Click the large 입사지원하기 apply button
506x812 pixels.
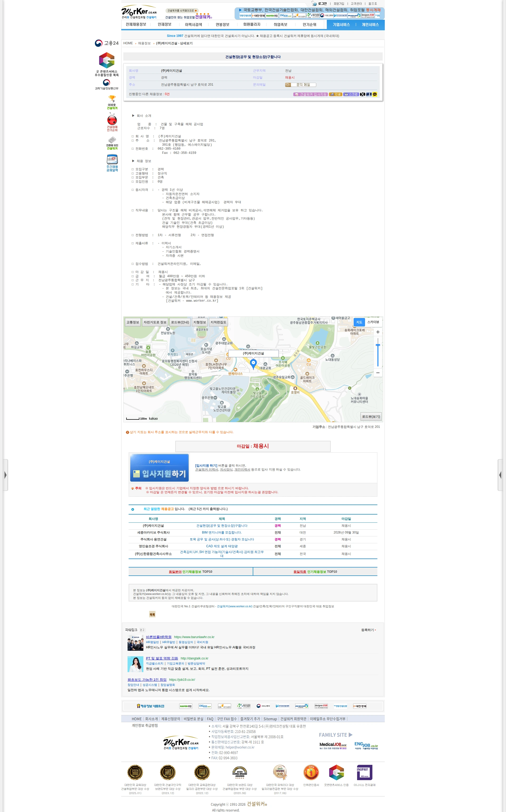(159, 468)
